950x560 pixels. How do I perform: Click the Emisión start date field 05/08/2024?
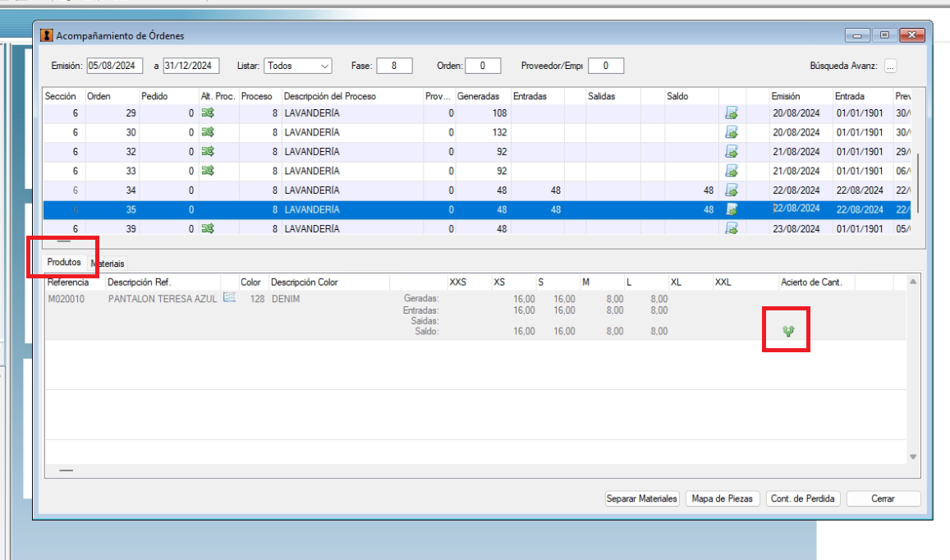tap(114, 66)
